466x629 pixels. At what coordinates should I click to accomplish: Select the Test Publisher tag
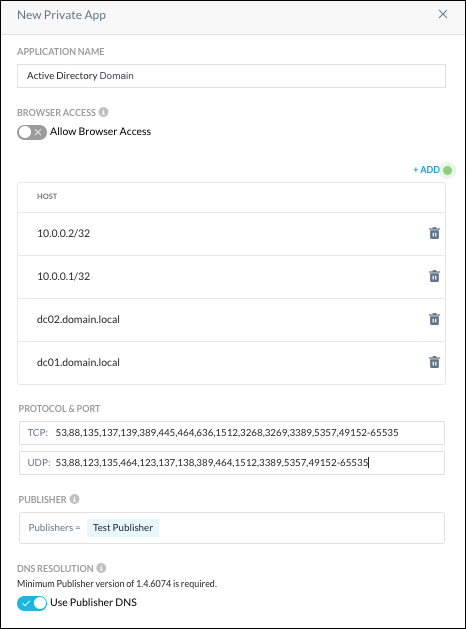[123, 528]
